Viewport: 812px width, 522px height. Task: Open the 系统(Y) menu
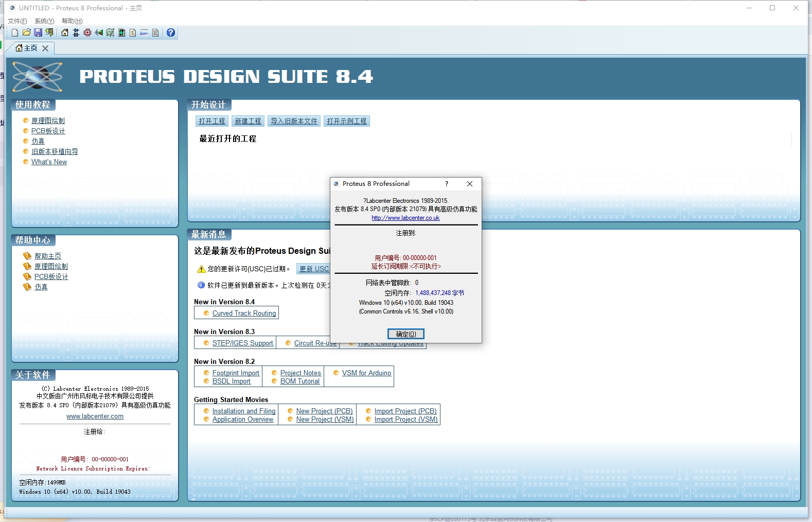tap(44, 21)
